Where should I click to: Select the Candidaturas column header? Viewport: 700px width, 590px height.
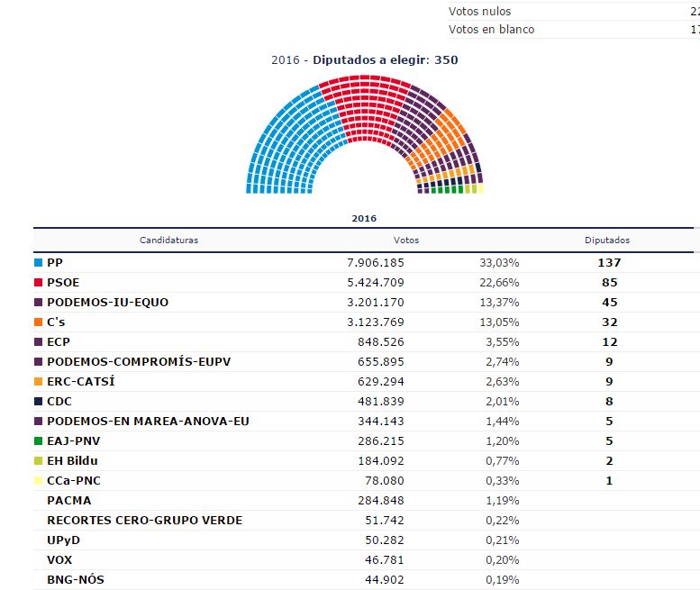point(168,241)
